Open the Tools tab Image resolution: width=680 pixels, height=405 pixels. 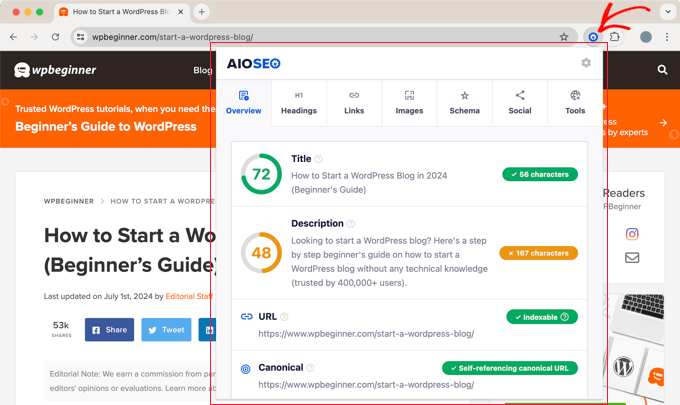[575, 103]
